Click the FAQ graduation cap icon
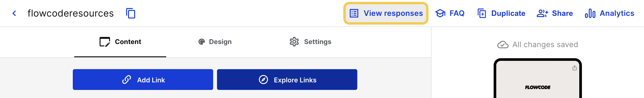Image resolution: width=644 pixels, height=98 pixels. pos(440,13)
